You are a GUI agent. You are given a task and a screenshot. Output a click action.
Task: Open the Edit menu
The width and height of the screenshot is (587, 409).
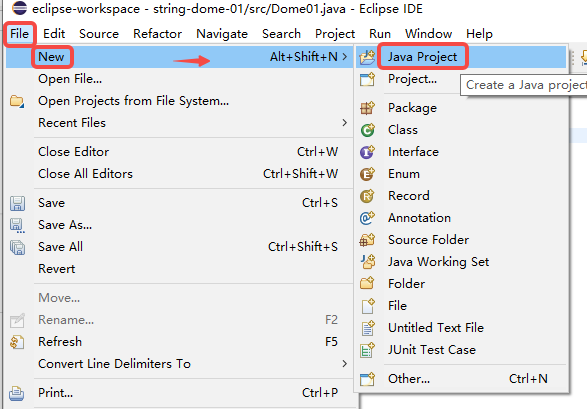[54, 34]
